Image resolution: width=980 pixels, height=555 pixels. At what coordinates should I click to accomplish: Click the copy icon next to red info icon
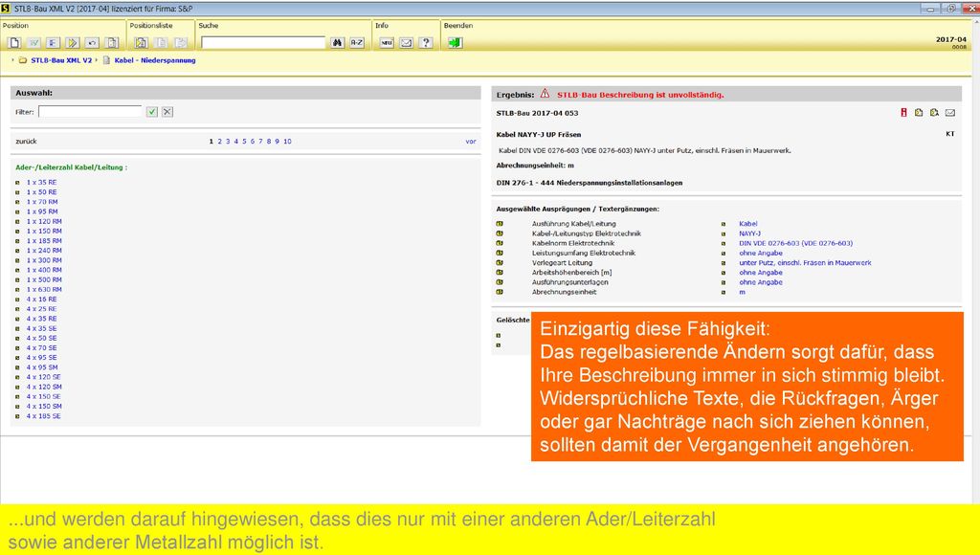(x=919, y=113)
